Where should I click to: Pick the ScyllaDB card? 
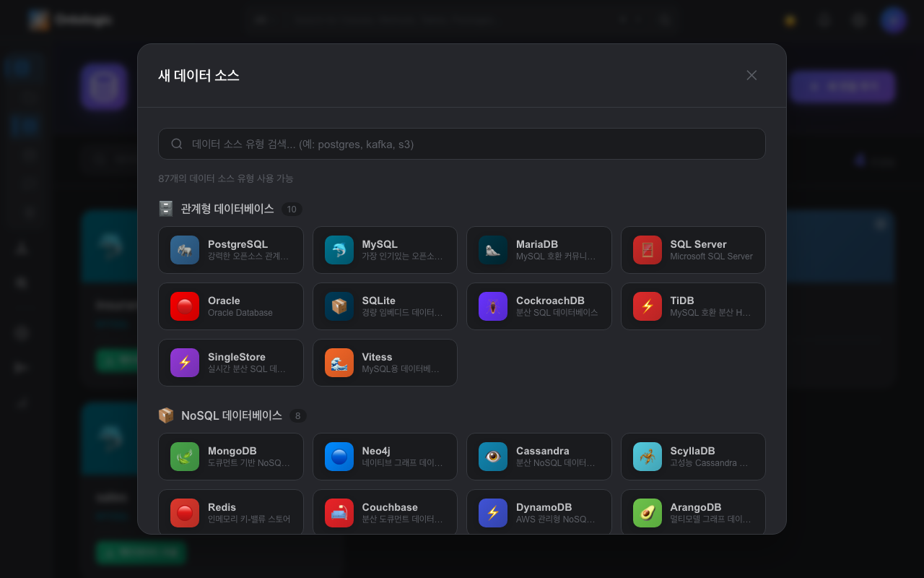click(x=693, y=457)
